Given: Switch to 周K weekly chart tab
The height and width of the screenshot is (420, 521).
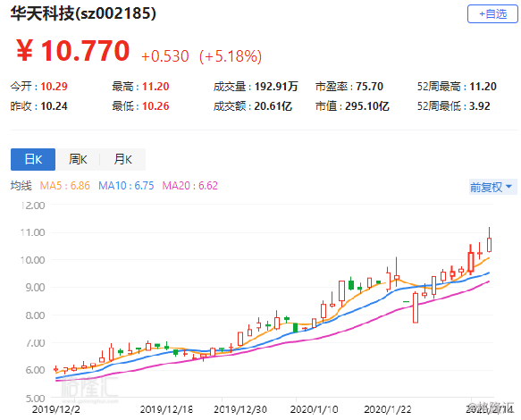Looking at the screenshot, I should (x=78, y=159).
